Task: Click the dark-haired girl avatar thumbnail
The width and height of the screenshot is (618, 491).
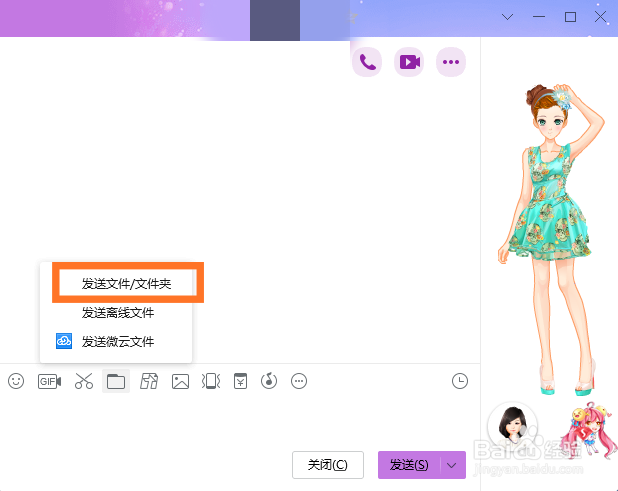Action: [513, 425]
